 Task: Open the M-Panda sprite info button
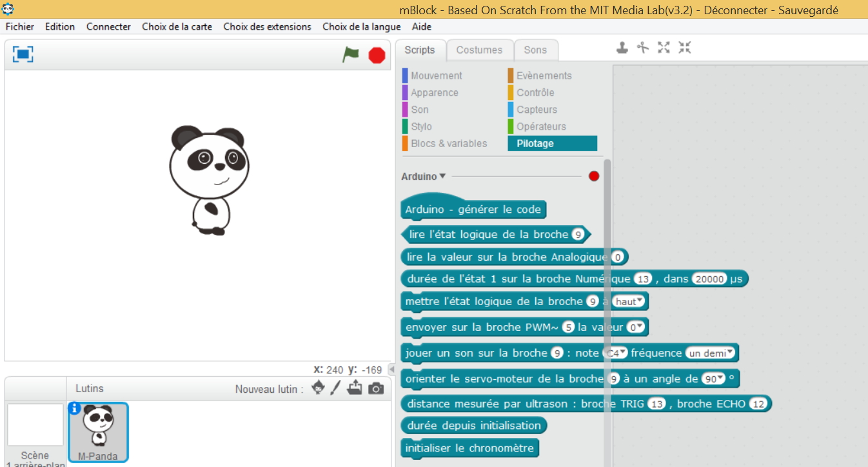pyautogui.click(x=75, y=408)
